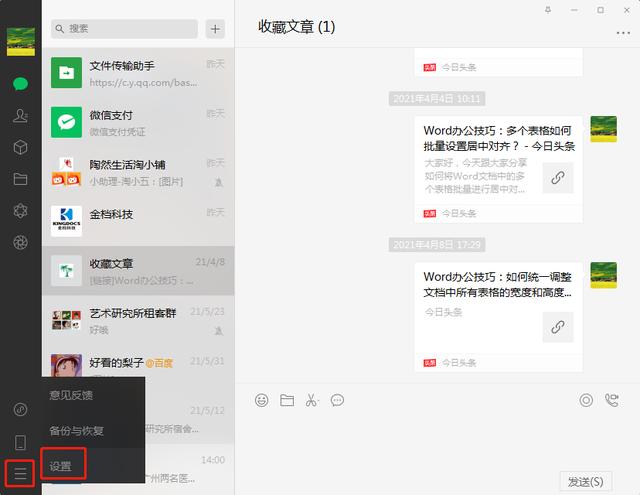
Task: Select 设置 in the popup menu
Action: [93, 466]
